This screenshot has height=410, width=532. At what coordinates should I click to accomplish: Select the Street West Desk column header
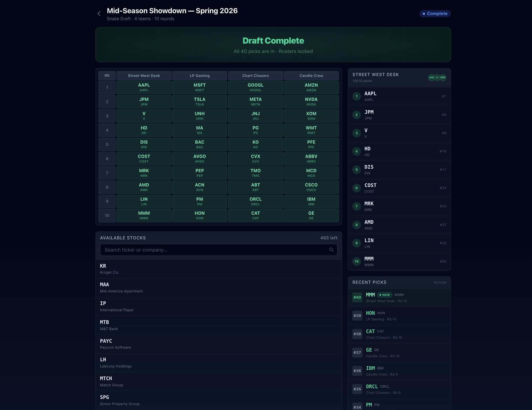(x=144, y=76)
